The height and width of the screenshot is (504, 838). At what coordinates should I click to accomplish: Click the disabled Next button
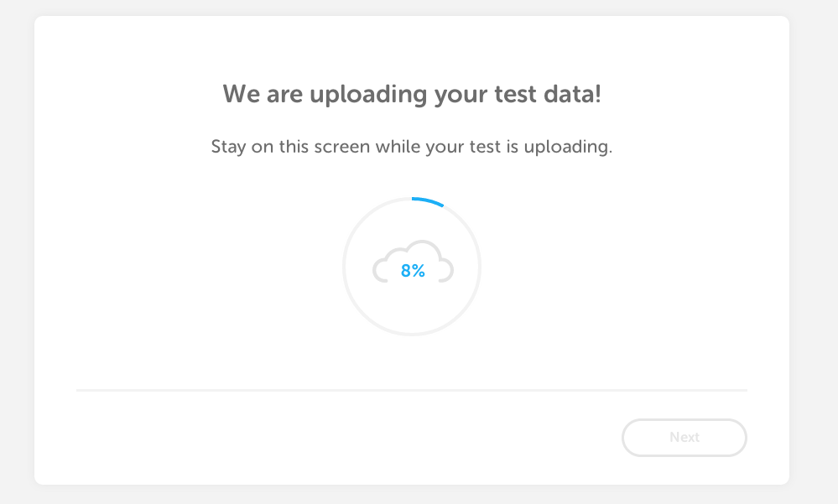pyautogui.click(x=684, y=437)
